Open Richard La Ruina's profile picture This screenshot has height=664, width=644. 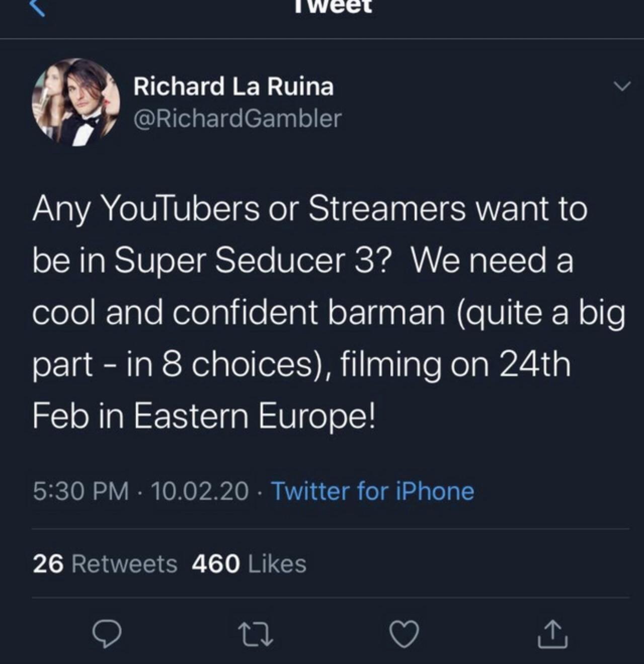[x=76, y=102]
